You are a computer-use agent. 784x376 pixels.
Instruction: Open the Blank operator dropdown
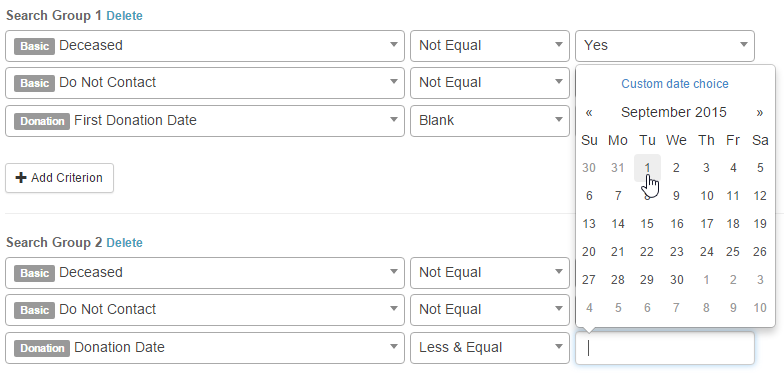490,121
